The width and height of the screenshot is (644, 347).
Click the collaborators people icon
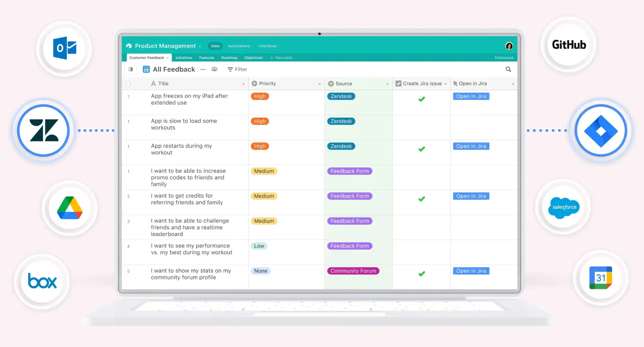click(x=214, y=69)
